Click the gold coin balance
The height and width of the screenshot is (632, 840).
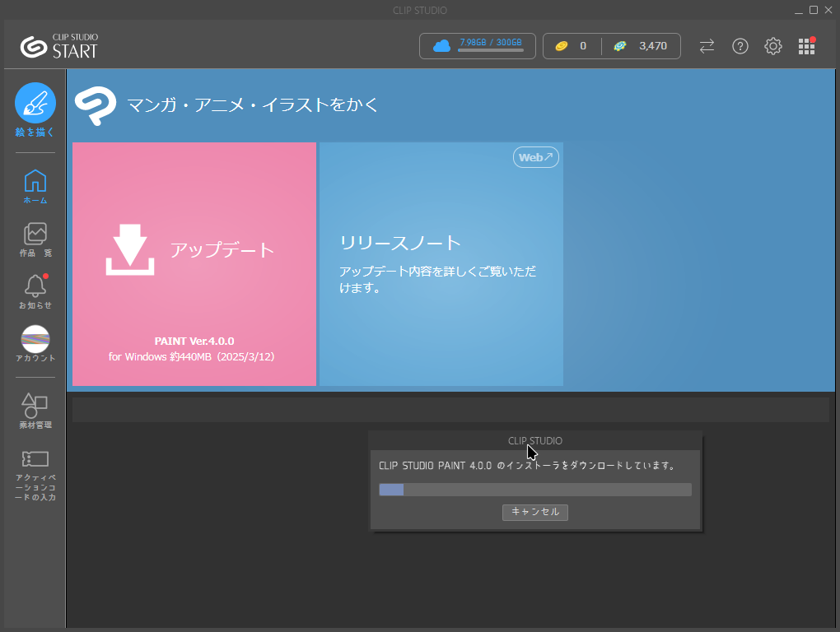click(x=572, y=46)
